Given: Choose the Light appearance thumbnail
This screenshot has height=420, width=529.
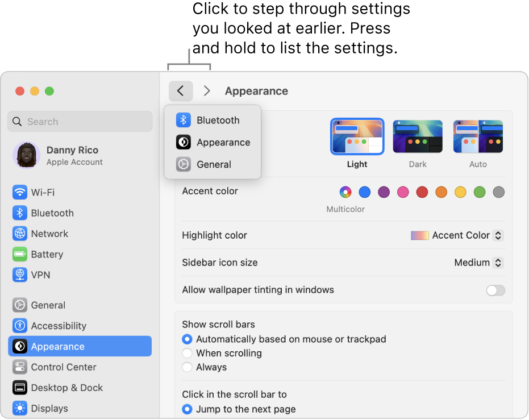Looking at the screenshot, I should [x=357, y=136].
